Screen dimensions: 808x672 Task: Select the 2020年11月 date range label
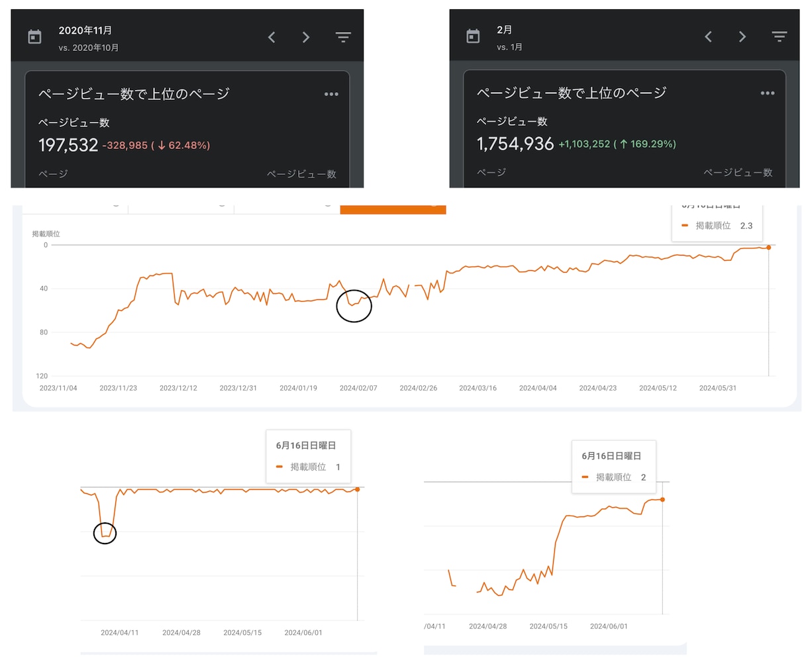click(x=85, y=30)
